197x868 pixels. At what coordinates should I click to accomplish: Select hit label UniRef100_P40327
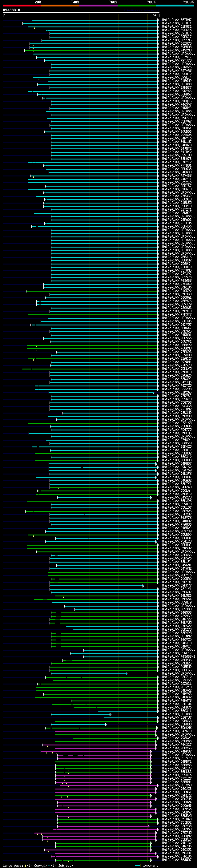(177, 745)
